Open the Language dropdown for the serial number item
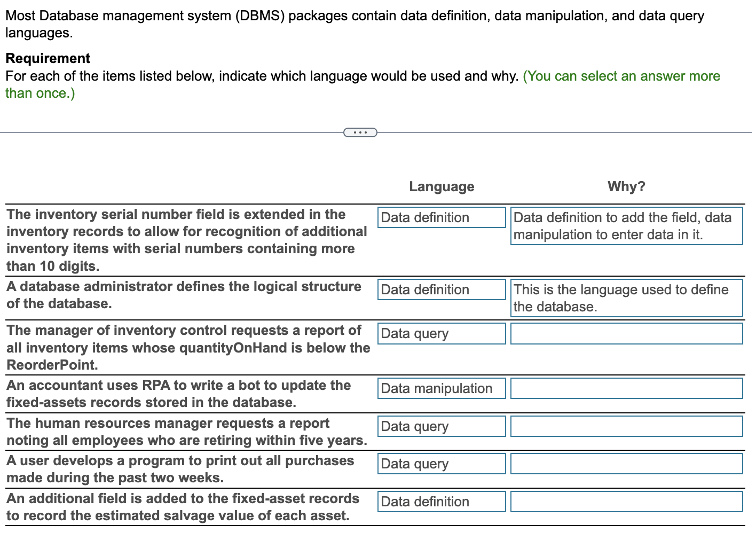Screen dimensions: 756x548 [441, 217]
